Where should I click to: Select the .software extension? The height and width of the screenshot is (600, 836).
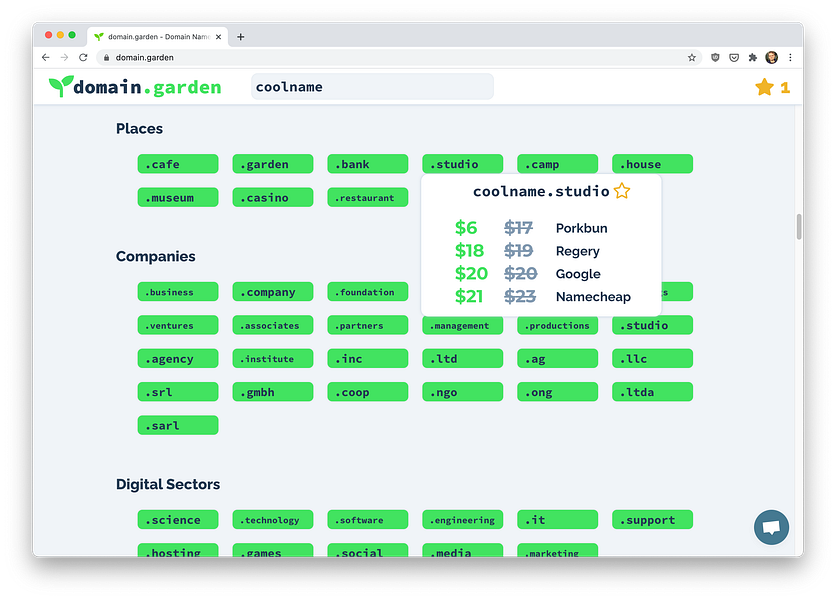[368, 519]
